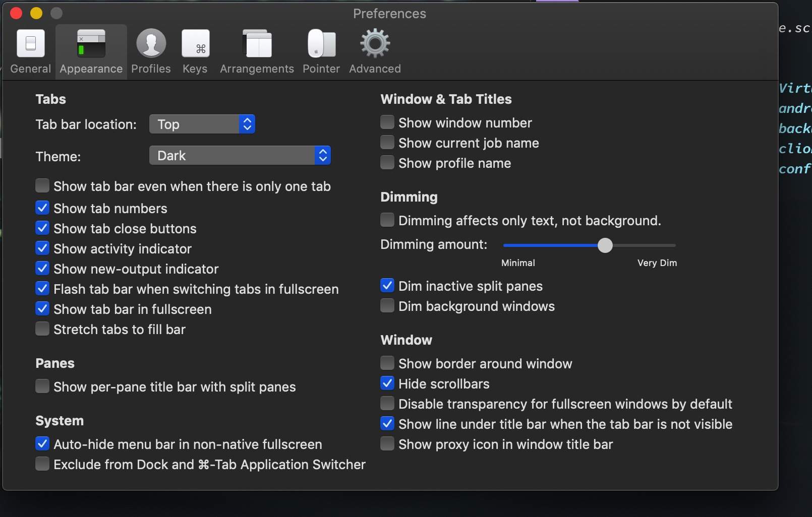
Task: Click the Tabs section heading
Action: point(50,99)
